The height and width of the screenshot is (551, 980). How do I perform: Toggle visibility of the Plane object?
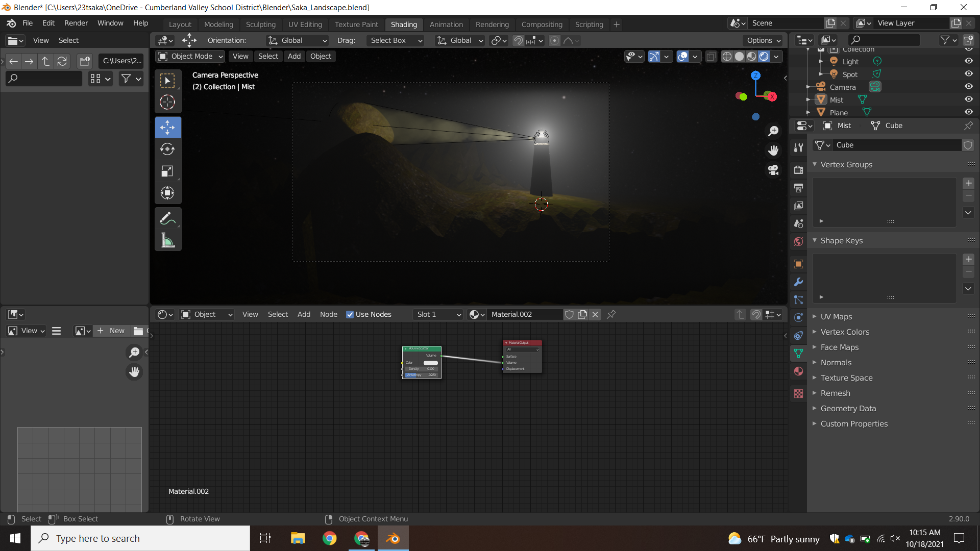pos(968,112)
